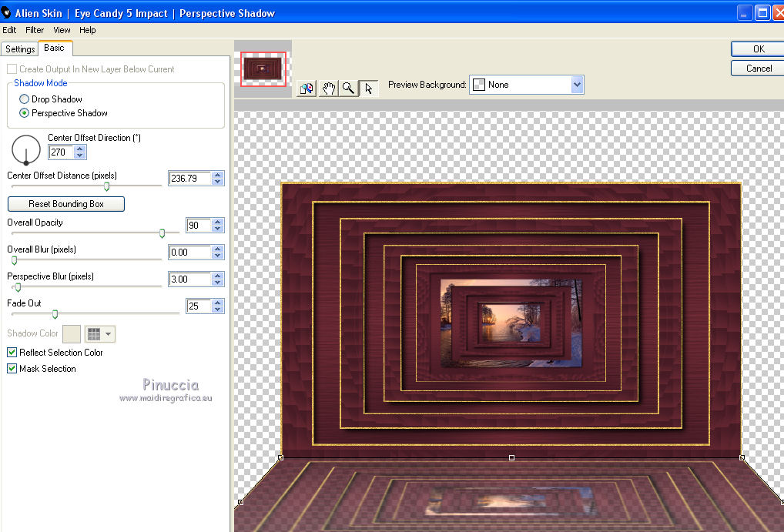
Task: Toggle the original/preview compare icon
Action: point(307,89)
